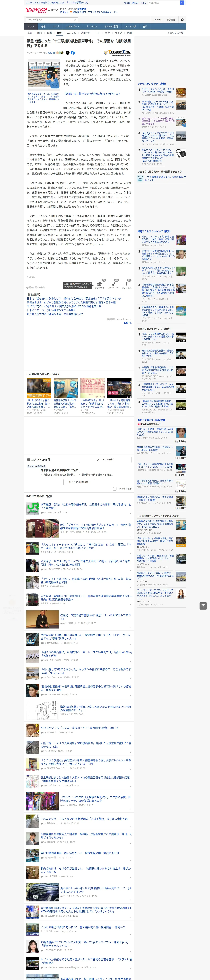
Task: Click the 新しい視点 exclamation reaction
Action: click(127, 284)
